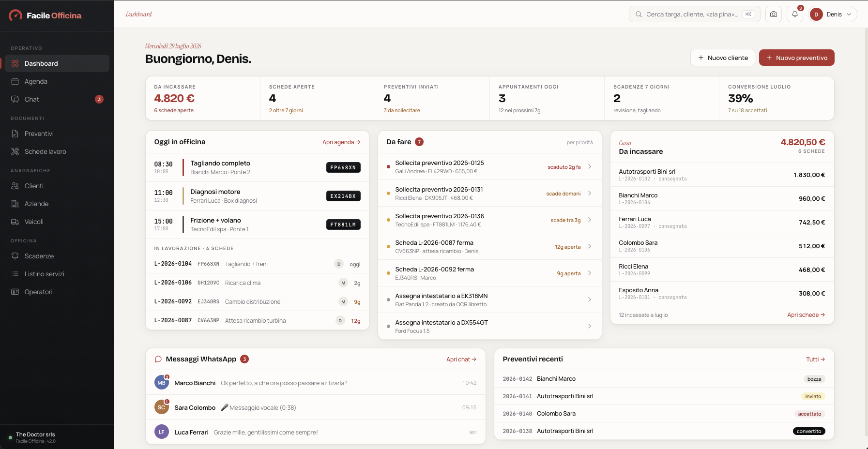Expand Sollecita preventivo 2026-0131 chevron

[x=590, y=193]
